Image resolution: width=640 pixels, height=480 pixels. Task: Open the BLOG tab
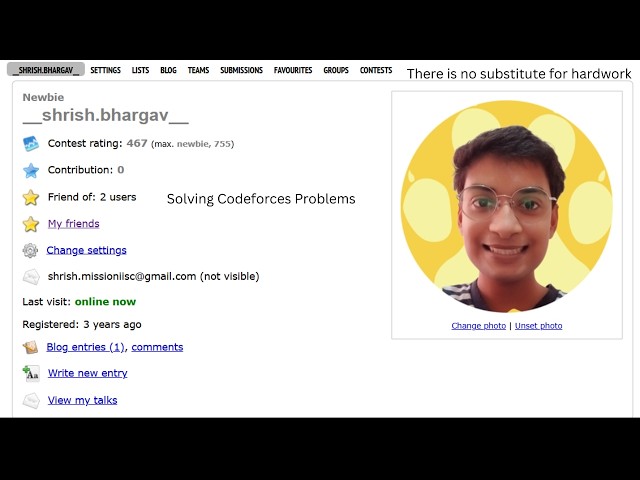[x=168, y=70]
